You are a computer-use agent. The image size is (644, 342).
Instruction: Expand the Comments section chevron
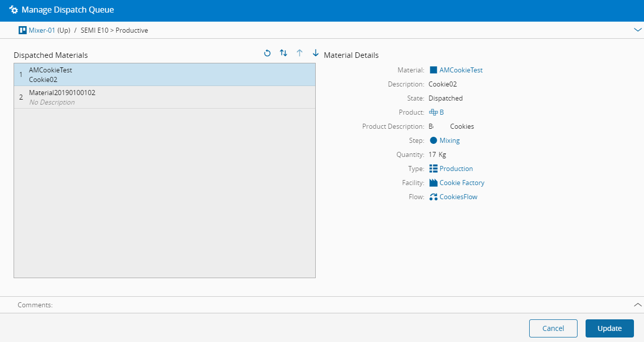point(637,305)
